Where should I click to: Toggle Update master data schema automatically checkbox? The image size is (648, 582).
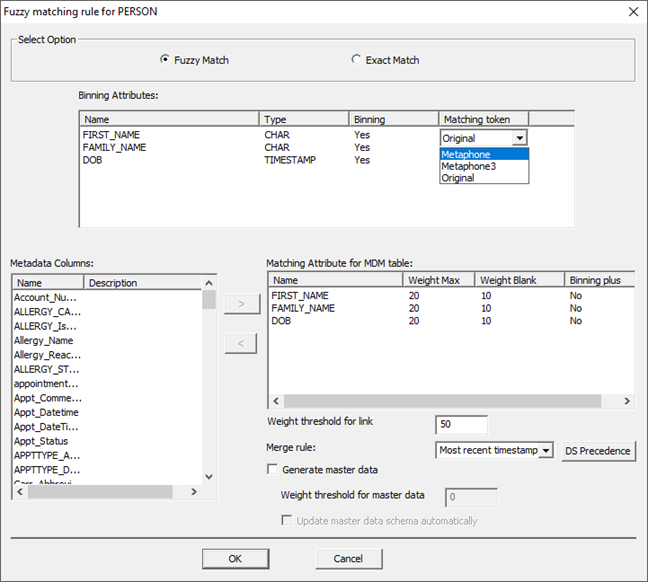coord(286,520)
